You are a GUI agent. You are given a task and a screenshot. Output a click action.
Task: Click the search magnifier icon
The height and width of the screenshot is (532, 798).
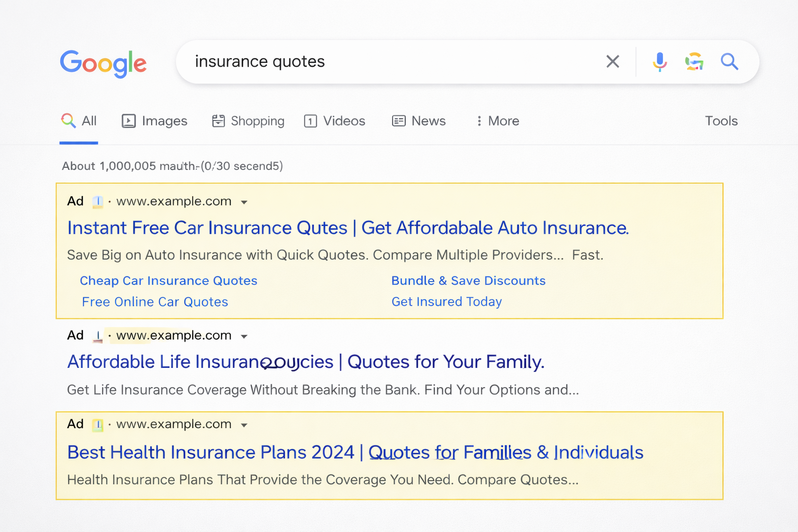pyautogui.click(x=729, y=61)
